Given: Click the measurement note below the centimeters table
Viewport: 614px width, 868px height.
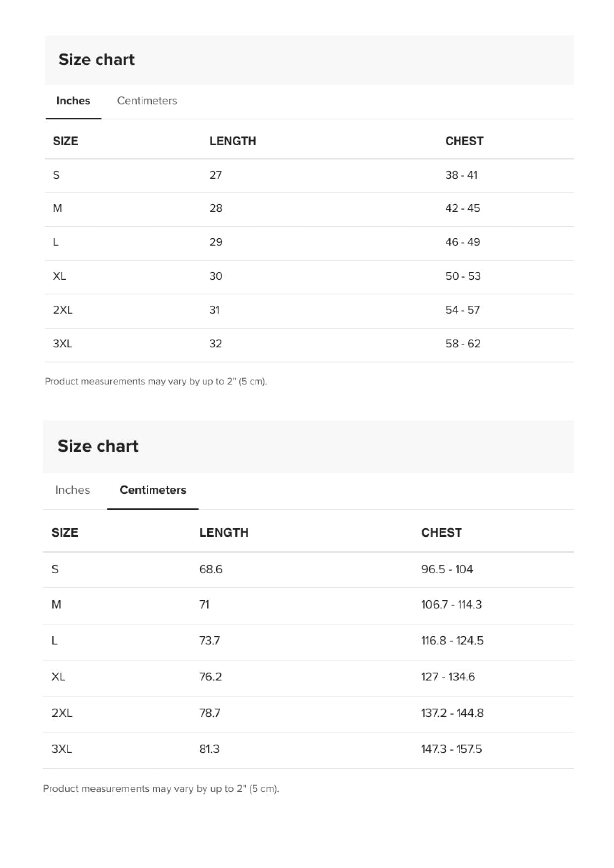Looking at the screenshot, I should click(161, 788).
